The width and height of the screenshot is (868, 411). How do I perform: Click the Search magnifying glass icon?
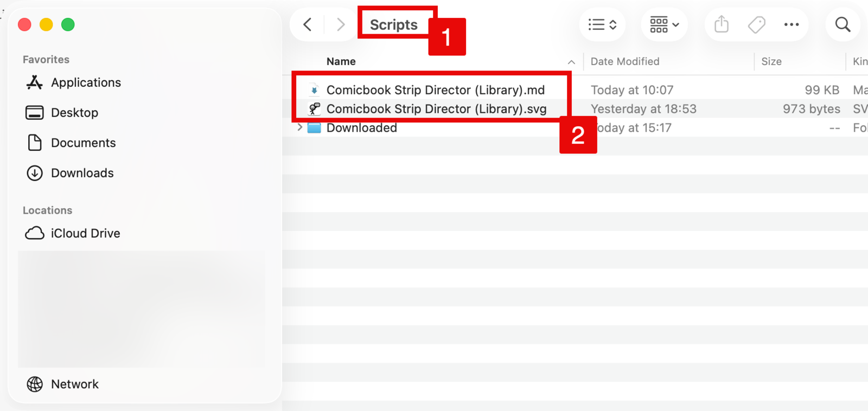click(843, 24)
